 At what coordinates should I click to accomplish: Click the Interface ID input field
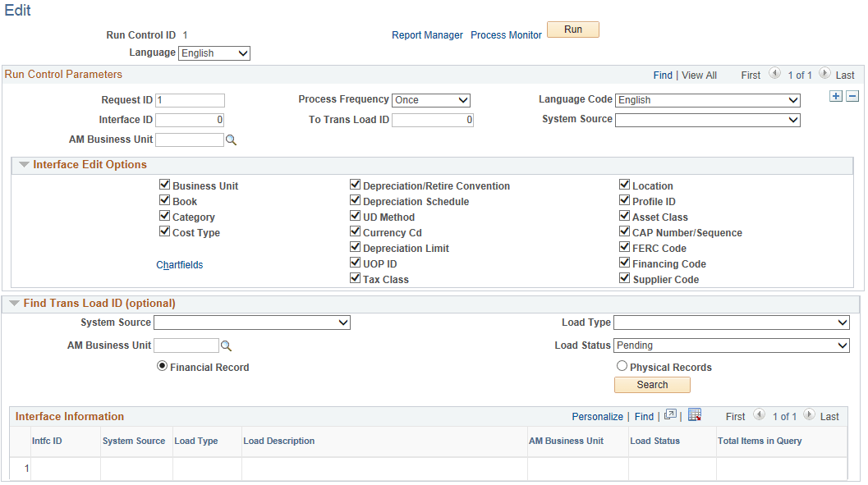pos(190,120)
